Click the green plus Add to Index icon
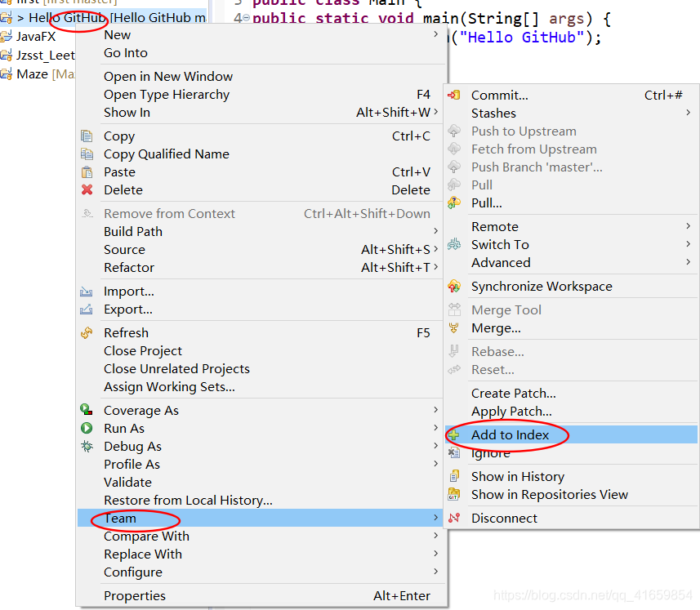 [453, 435]
